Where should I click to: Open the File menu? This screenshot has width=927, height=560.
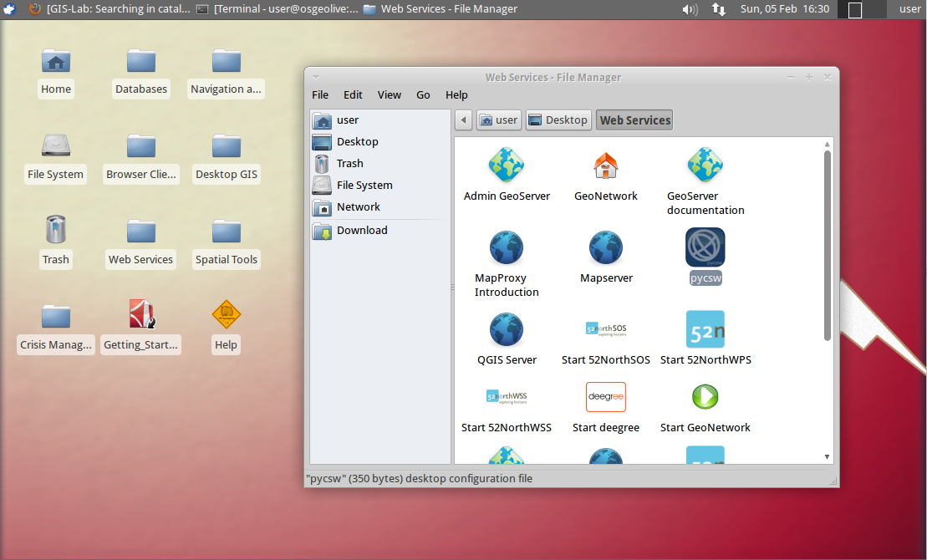pyautogui.click(x=320, y=94)
